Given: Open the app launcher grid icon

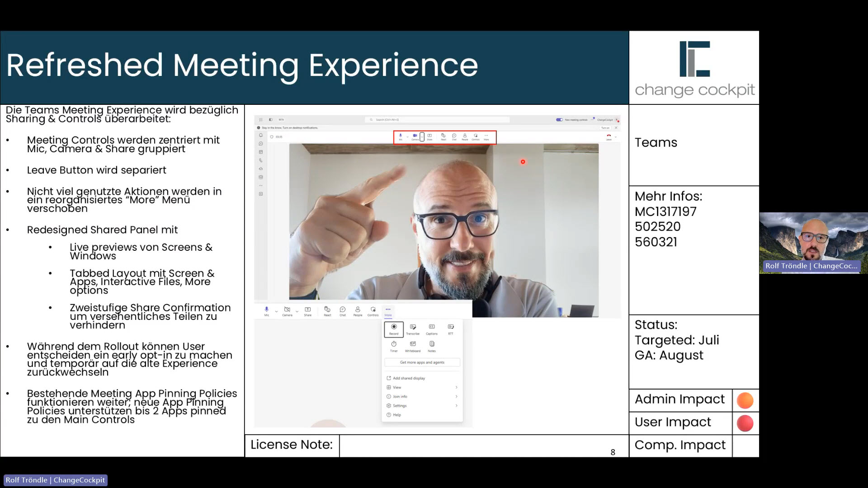Looking at the screenshot, I should coord(261,120).
